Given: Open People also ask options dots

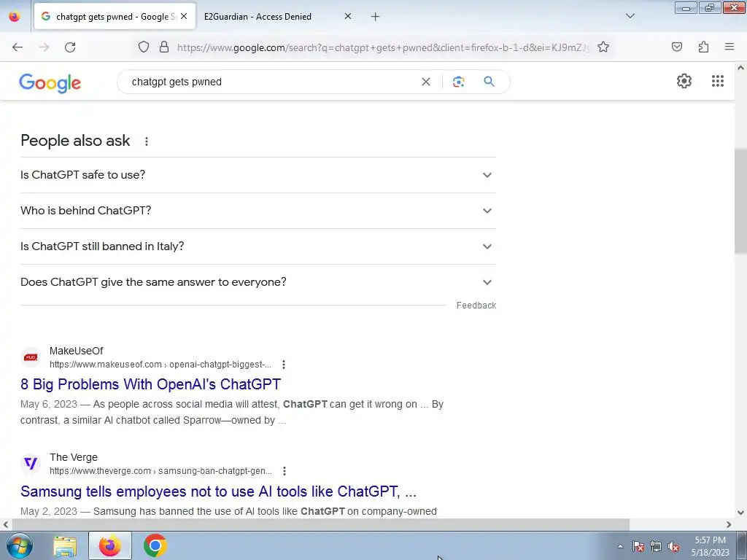Looking at the screenshot, I should [x=146, y=141].
